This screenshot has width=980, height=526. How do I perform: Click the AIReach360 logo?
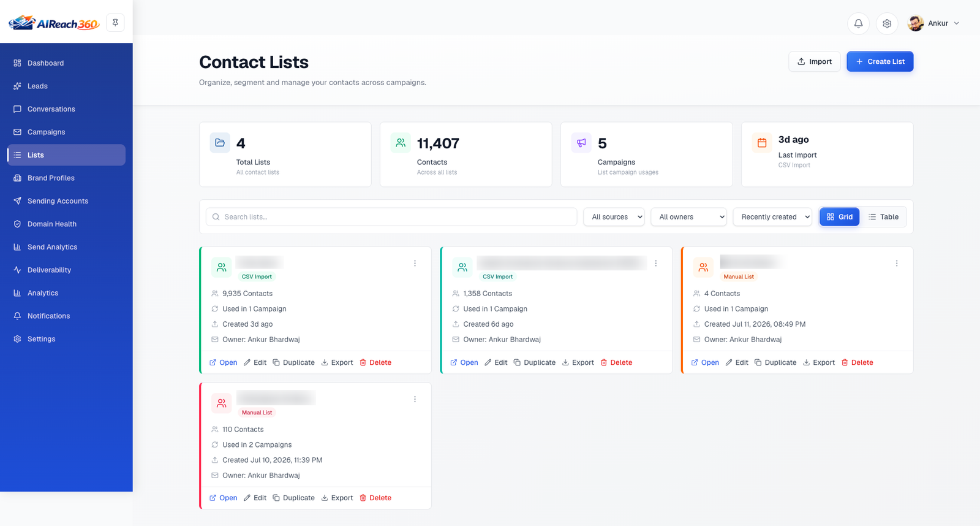click(x=54, y=23)
